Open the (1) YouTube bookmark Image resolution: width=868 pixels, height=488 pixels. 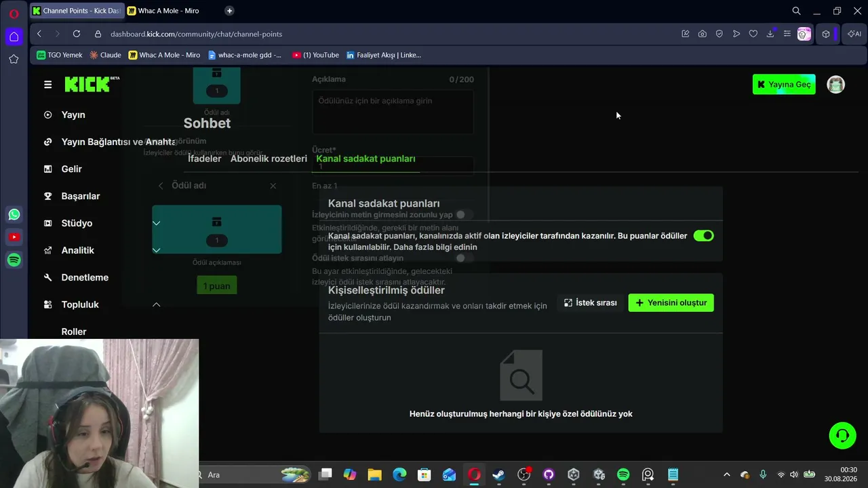[315, 55]
